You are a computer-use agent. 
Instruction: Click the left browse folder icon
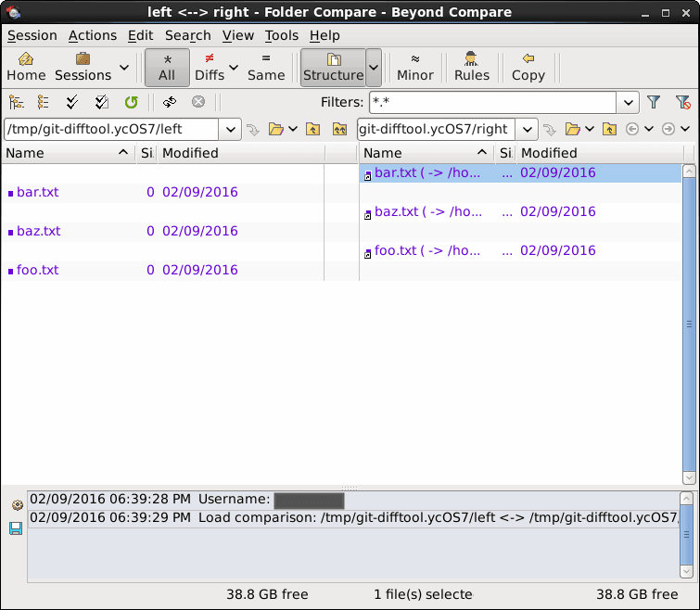point(276,129)
